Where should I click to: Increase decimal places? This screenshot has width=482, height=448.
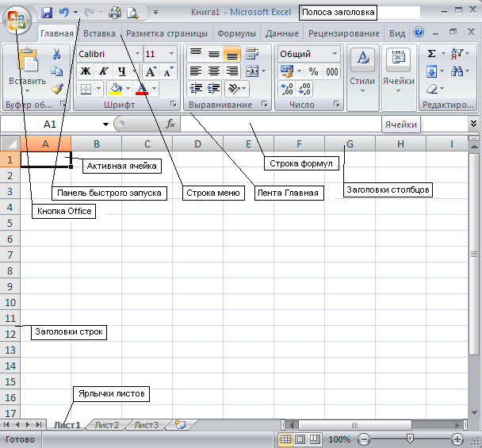click(x=287, y=89)
